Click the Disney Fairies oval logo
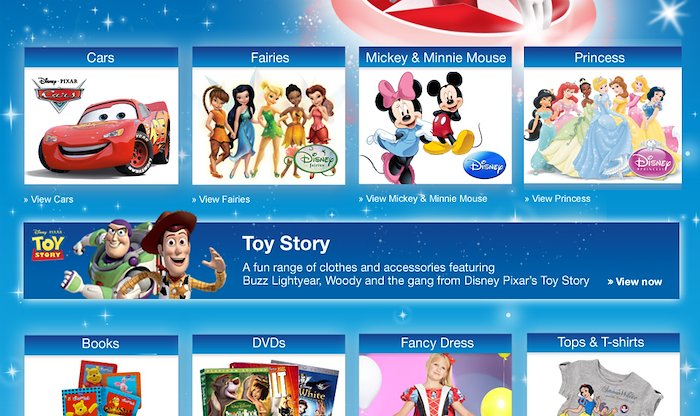 pos(317,159)
